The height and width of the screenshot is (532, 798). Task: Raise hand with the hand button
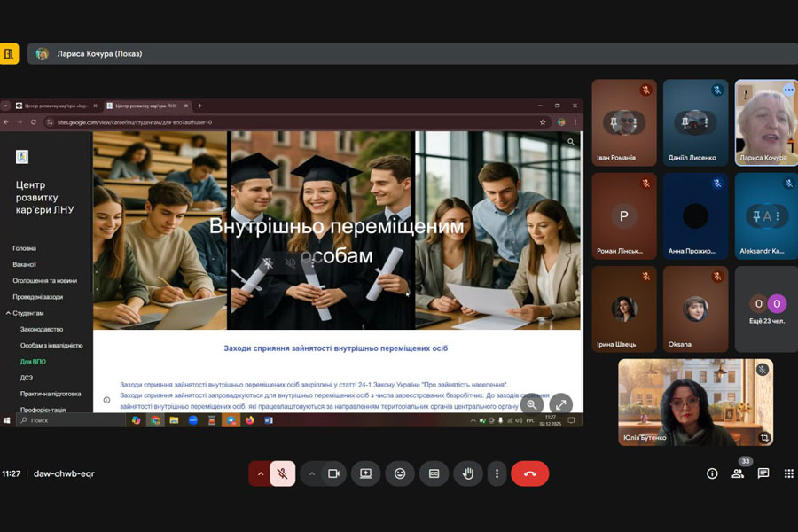coord(468,473)
